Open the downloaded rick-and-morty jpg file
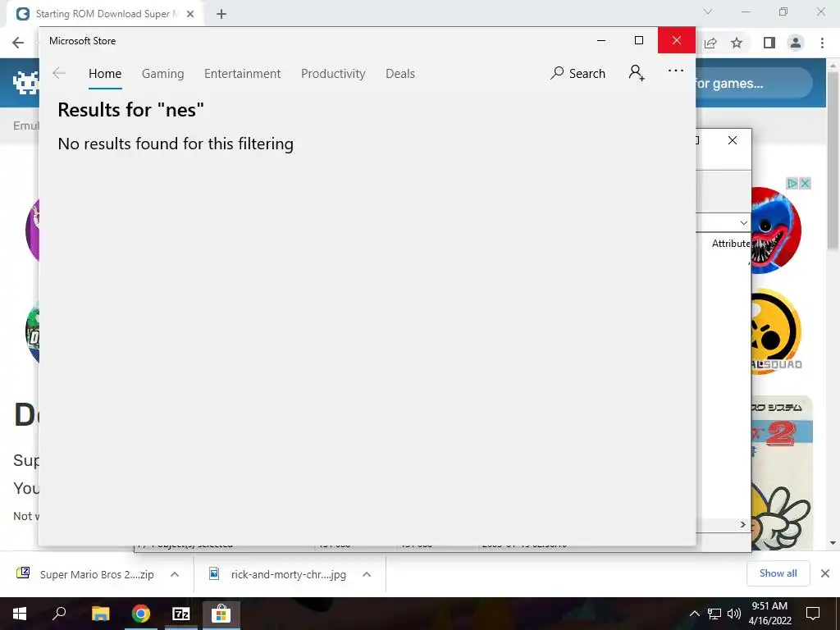Screen dimensions: 840x630 click(x=277, y=574)
